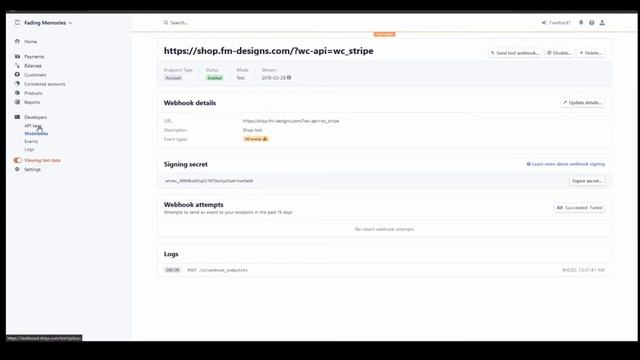Click the Customers icon
The width and height of the screenshot is (640, 360).
(x=17, y=75)
